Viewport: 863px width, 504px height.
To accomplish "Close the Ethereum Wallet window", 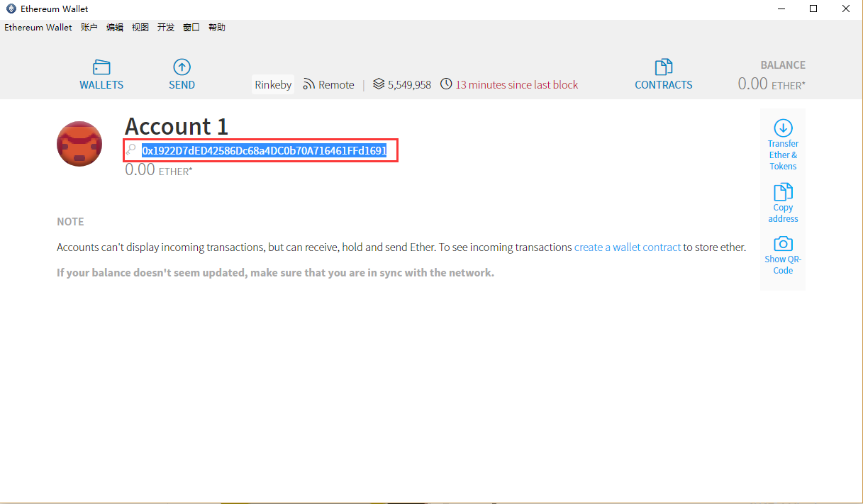I will [x=846, y=9].
